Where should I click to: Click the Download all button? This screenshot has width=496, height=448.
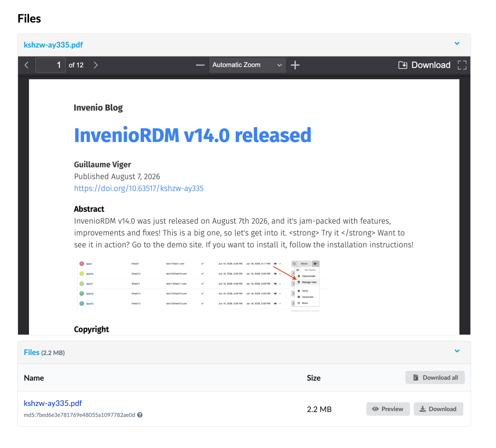pyautogui.click(x=435, y=378)
